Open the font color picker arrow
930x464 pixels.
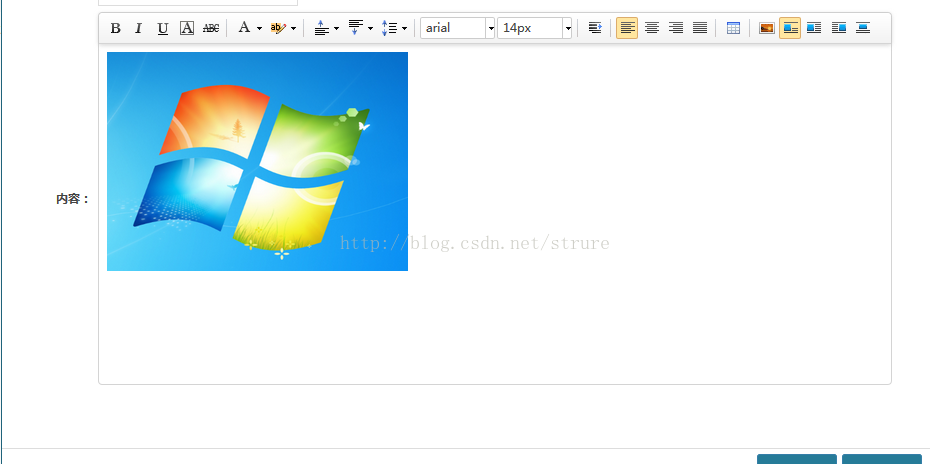(x=259, y=28)
